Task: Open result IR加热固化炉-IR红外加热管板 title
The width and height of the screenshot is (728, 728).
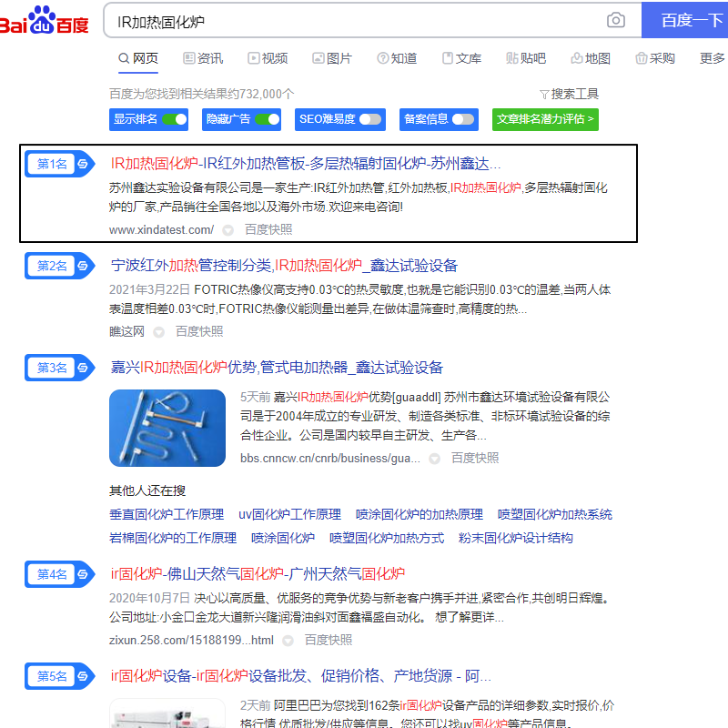Action: 306,164
